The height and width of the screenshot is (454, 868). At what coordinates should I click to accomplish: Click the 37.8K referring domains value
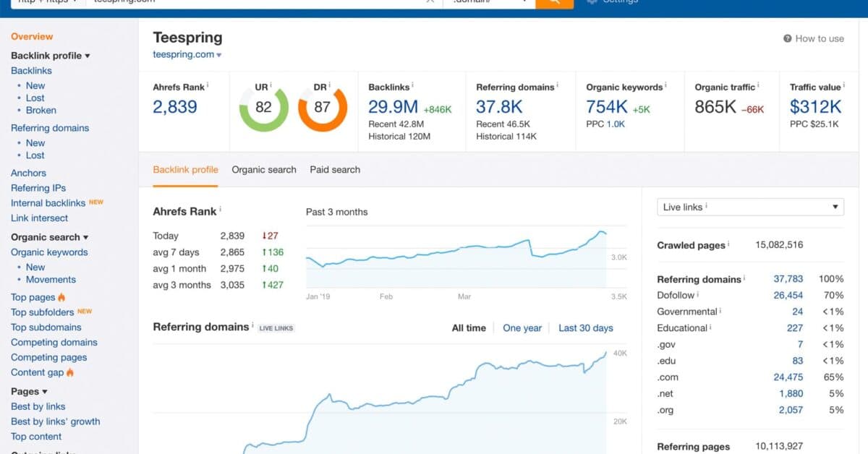click(499, 107)
